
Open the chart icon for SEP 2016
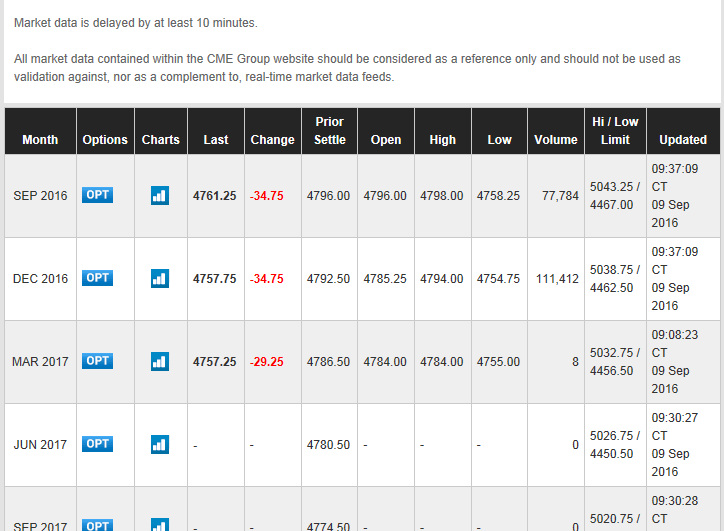pyautogui.click(x=160, y=195)
